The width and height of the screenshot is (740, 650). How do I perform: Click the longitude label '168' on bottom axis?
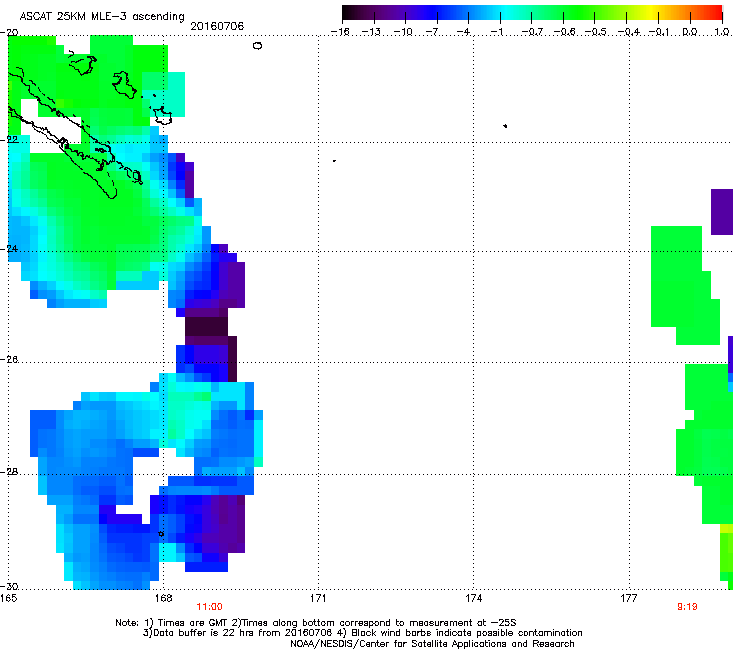pyautogui.click(x=163, y=598)
